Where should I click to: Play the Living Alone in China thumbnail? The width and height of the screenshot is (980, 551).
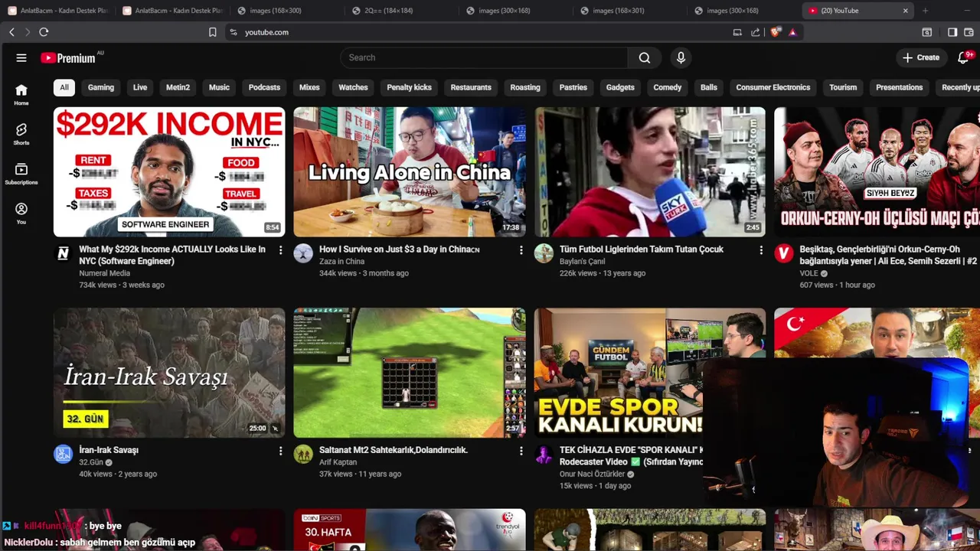(x=410, y=172)
